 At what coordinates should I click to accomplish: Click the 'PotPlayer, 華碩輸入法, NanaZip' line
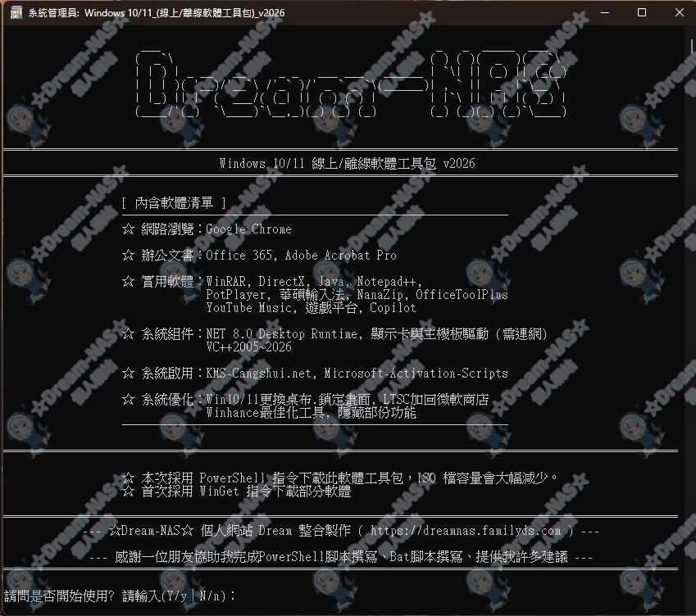pos(357,294)
